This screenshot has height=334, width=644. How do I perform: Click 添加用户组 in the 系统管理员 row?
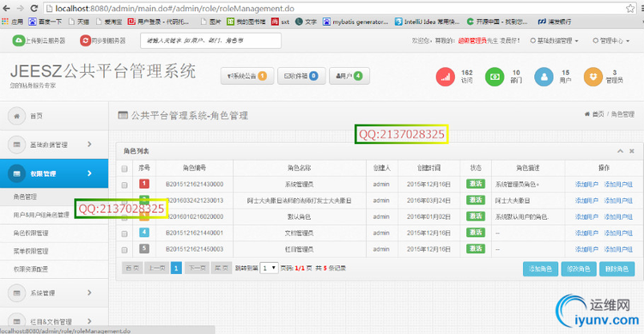click(x=618, y=185)
